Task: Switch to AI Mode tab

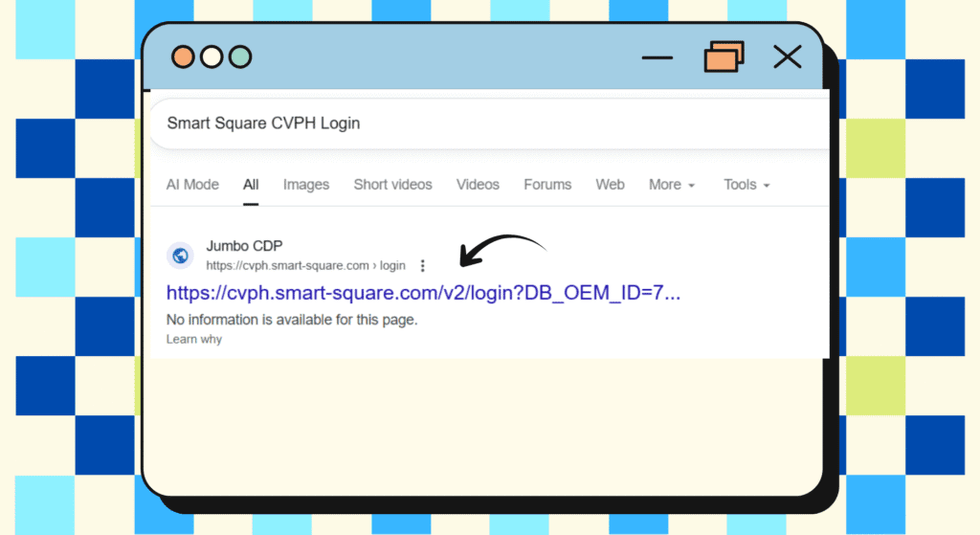Action: [x=192, y=185]
